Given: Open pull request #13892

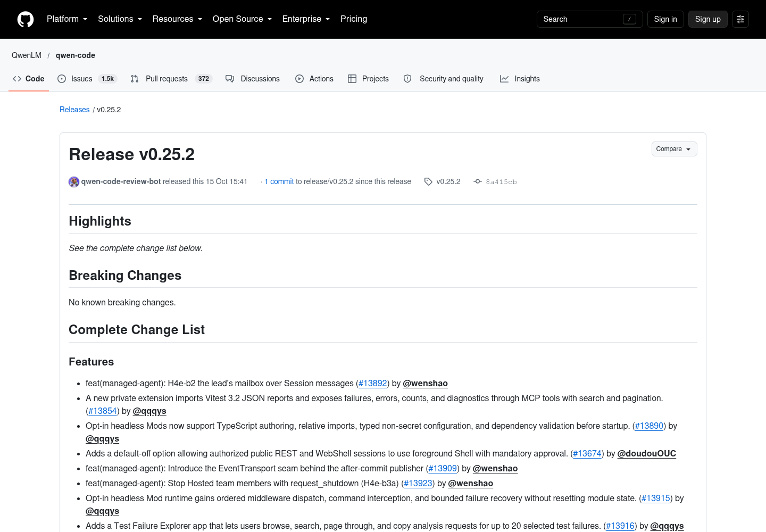Looking at the screenshot, I should tap(373, 383).
